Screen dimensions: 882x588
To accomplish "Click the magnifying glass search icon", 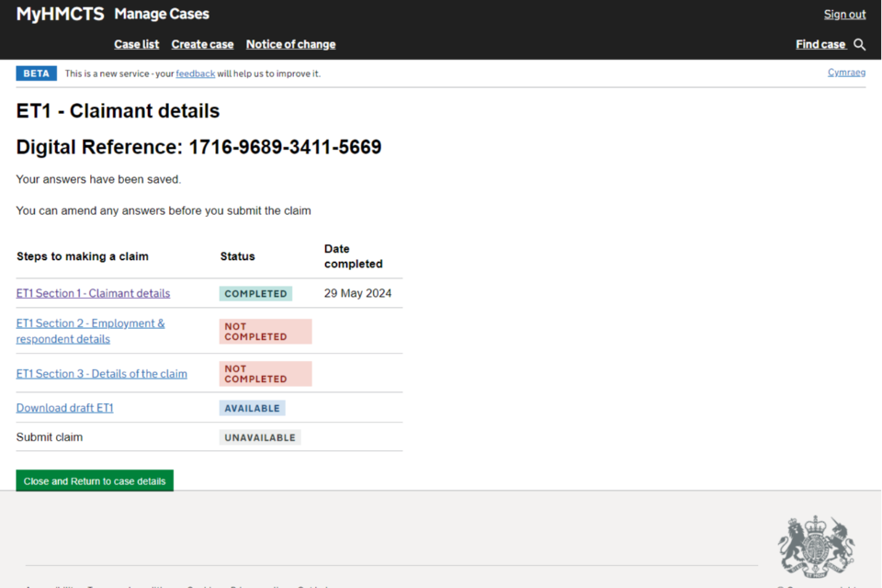I will coord(859,44).
